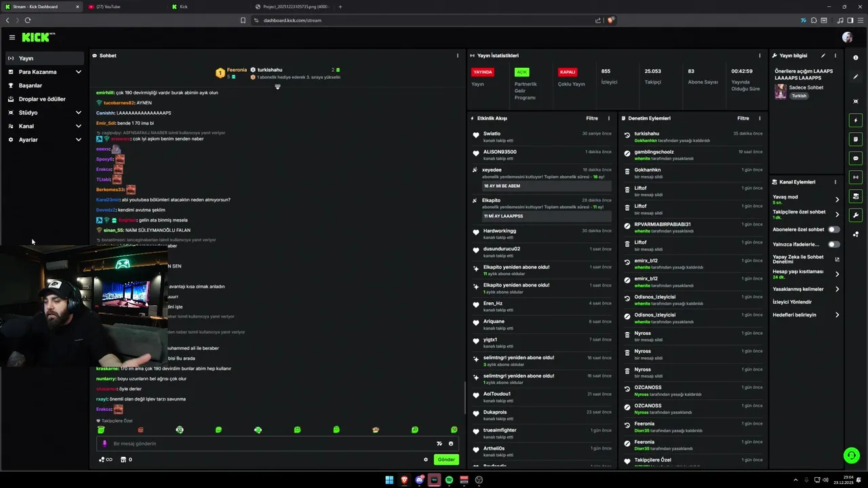Click the YAYINDA live status badge
868x488 pixels.
(x=483, y=72)
